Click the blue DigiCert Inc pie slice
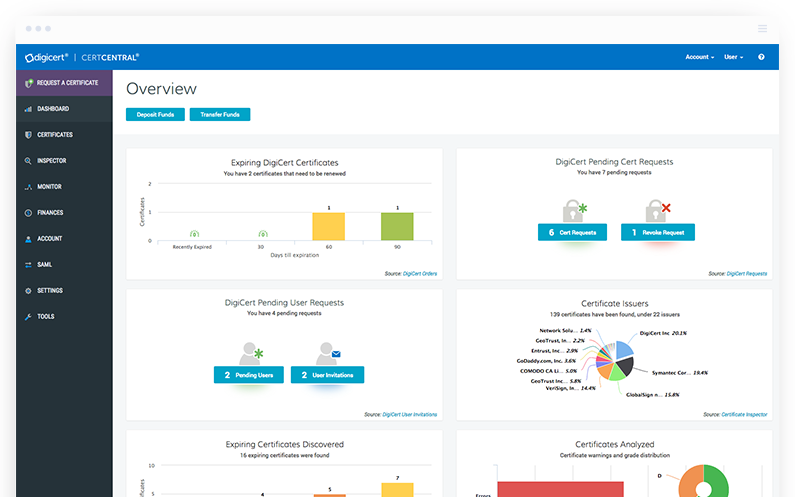 click(x=624, y=350)
